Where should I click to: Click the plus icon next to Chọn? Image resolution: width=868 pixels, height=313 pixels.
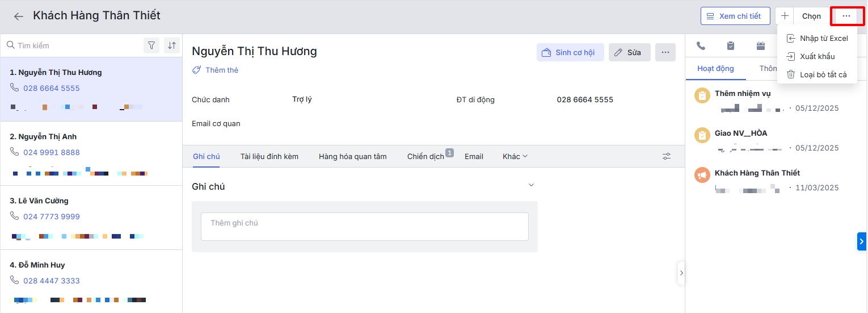(785, 16)
